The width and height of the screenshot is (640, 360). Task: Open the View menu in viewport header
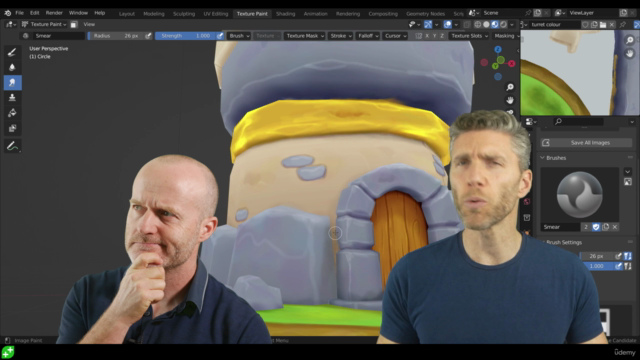point(89,24)
